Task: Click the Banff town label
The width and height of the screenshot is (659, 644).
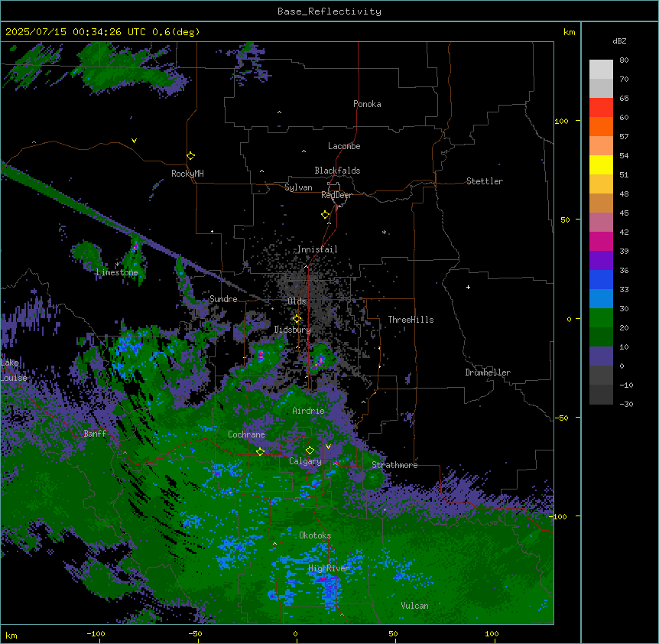Action: pos(95,434)
